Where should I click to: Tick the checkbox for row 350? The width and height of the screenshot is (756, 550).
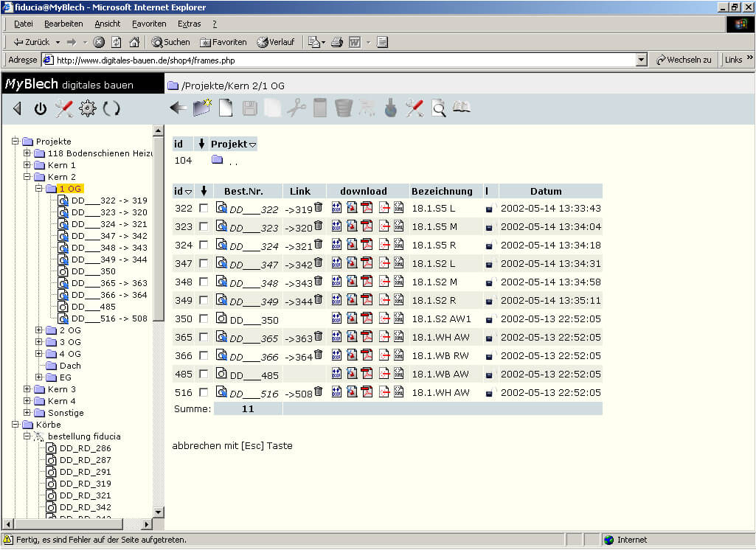tap(203, 319)
